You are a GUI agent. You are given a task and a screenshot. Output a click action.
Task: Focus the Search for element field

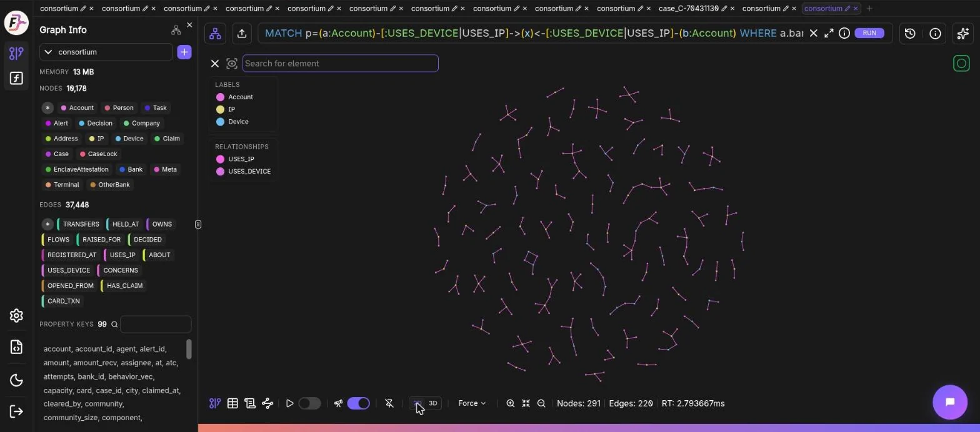340,63
